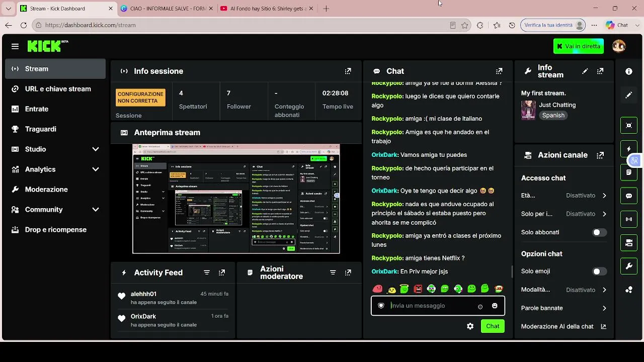The width and height of the screenshot is (644, 362).
Task: Open the Parole bannate list
Action: pos(564,308)
